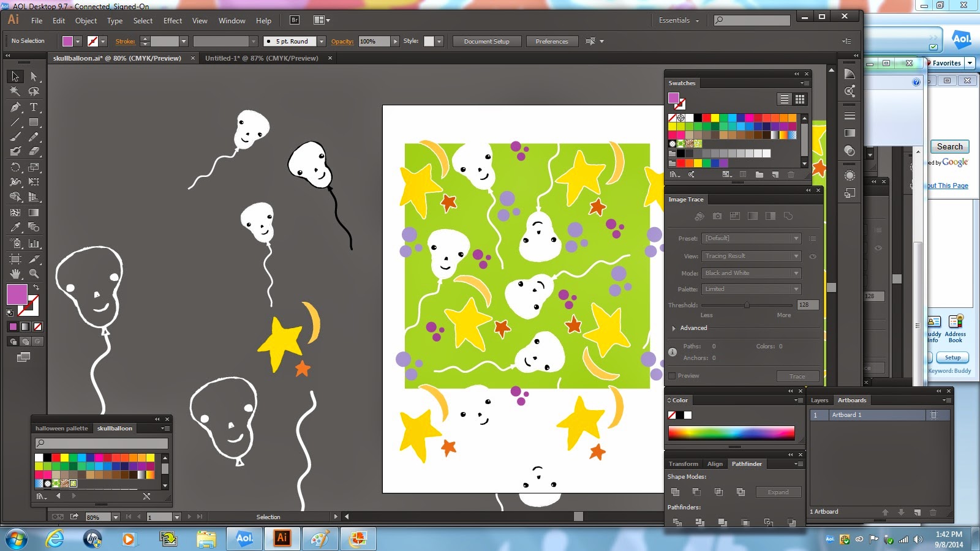Click the Expand button in Pathfinder

tap(778, 492)
